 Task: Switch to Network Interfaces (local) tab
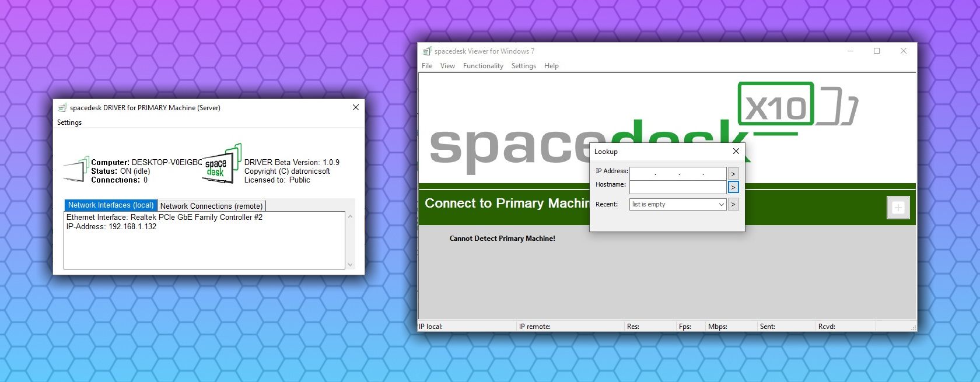[111, 205]
